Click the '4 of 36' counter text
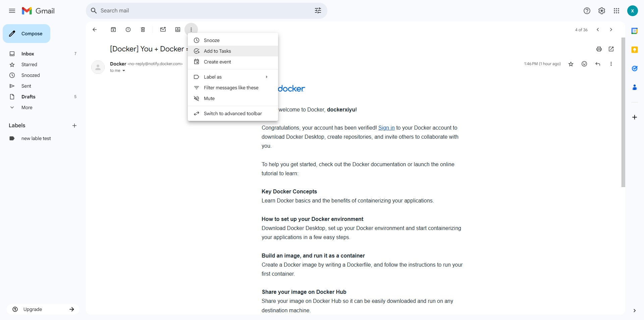 pyautogui.click(x=581, y=30)
